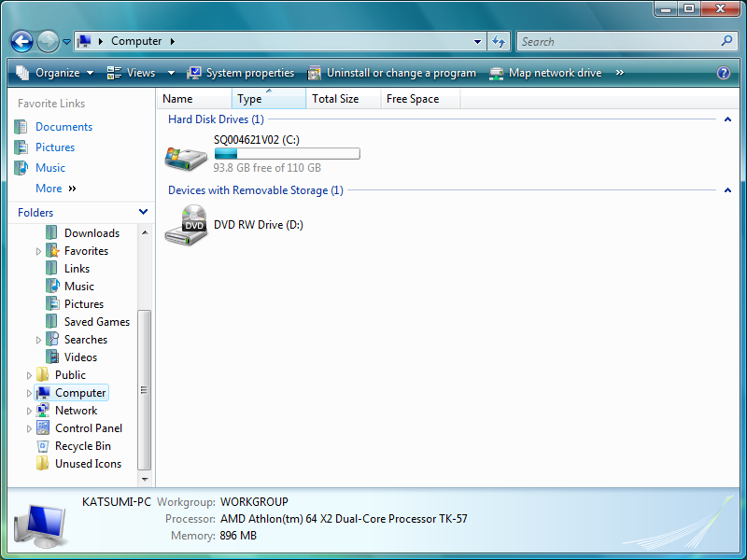
Task: Click the DVD RW Drive (D:) label
Action: 259,225
